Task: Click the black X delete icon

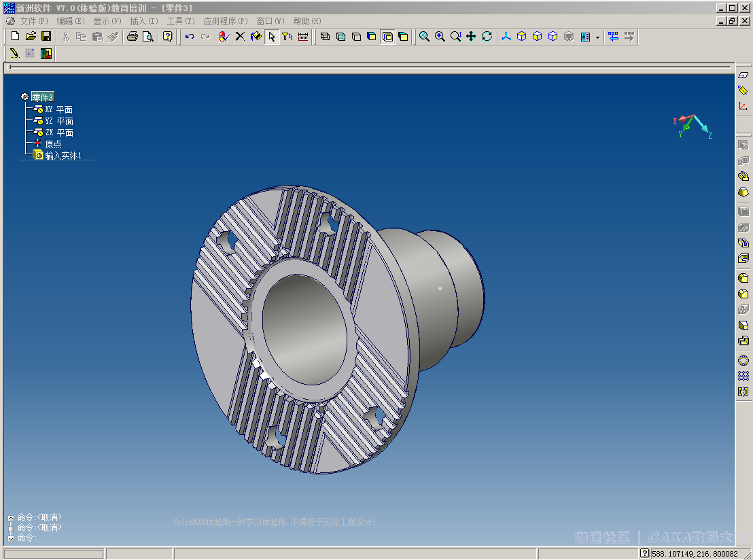Action: tap(240, 37)
